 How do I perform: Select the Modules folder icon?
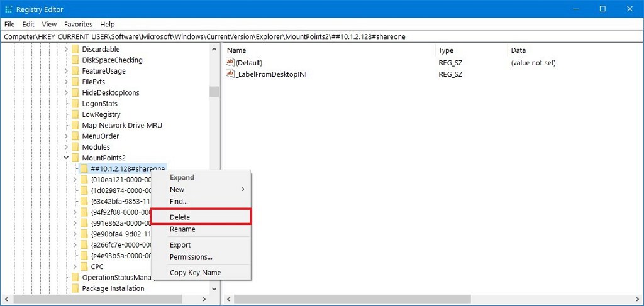point(75,147)
